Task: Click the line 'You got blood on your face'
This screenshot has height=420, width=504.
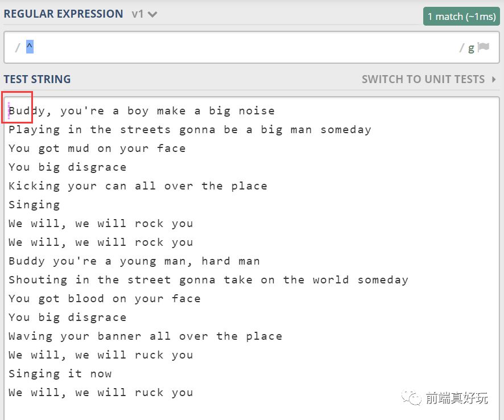Action: tap(105, 298)
